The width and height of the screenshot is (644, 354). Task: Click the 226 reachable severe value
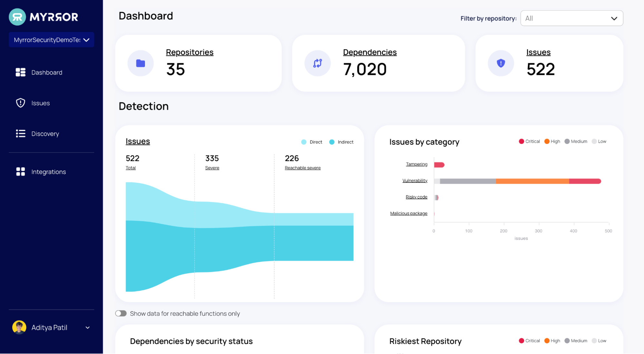[x=292, y=158]
